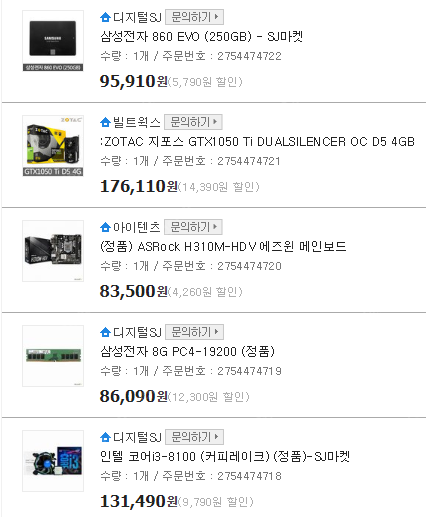The image size is (426, 517).
Task: Open home icon beside 디지털SJ for Samsung 8G RAM
Action: (x=105, y=332)
